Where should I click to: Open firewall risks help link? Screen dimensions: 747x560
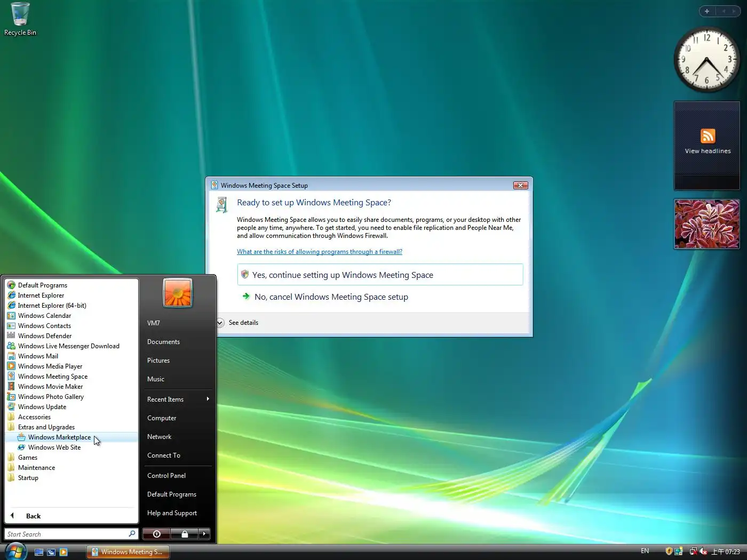point(320,252)
